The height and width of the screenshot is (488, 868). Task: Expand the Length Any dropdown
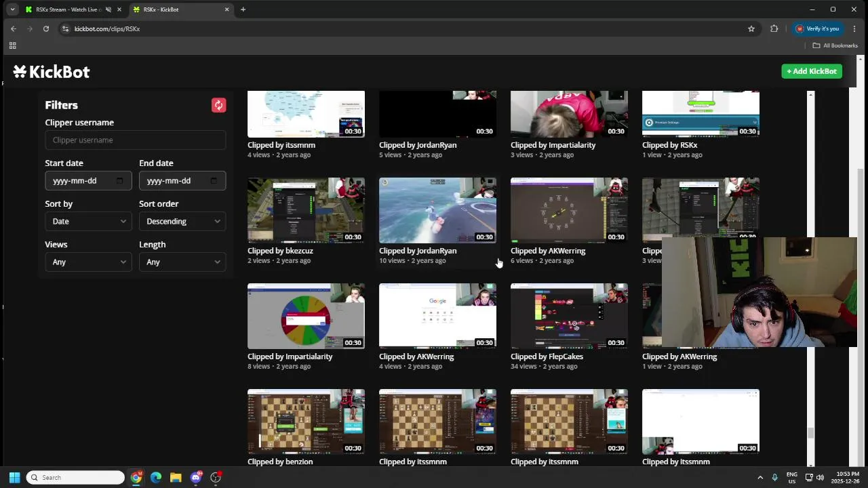click(182, 262)
